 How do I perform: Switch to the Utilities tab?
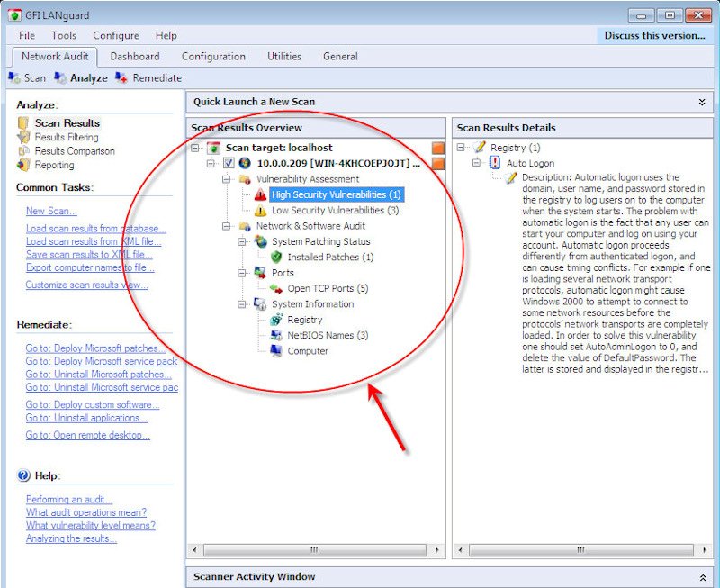284,57
